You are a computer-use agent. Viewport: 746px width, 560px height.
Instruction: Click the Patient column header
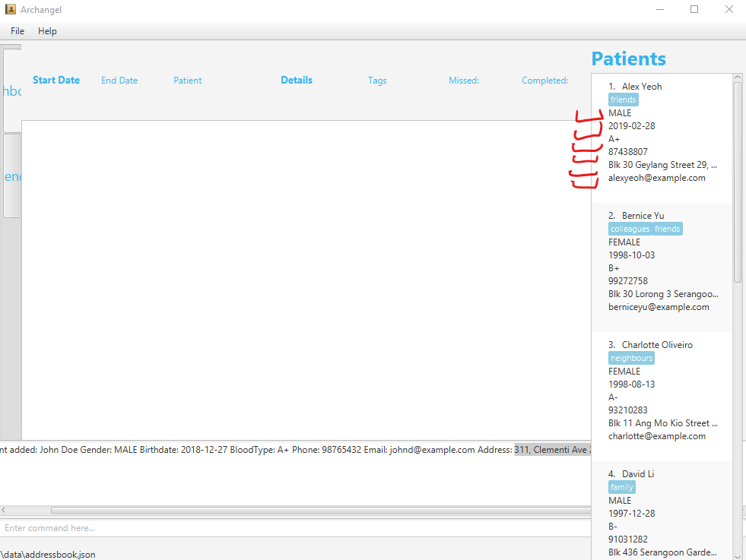coord(188,81)
